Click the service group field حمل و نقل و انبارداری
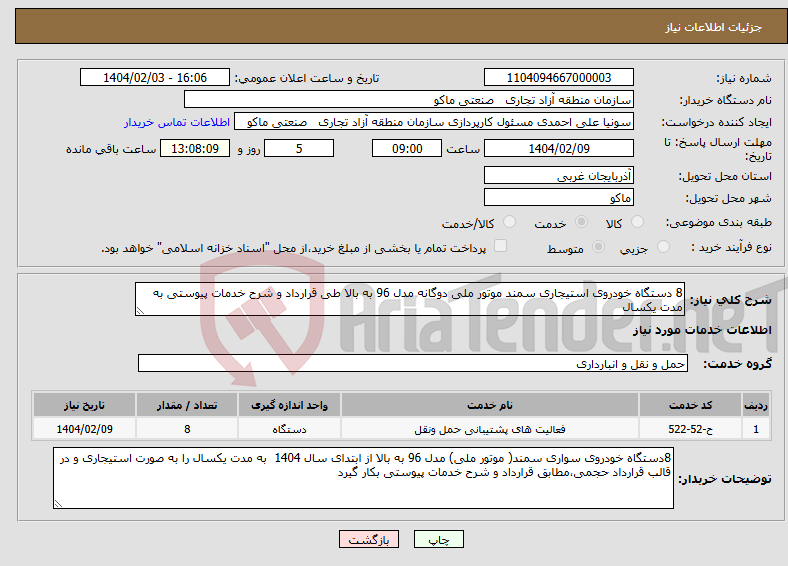The height and width of the screenshot is (566, 788). coord(413,363)
